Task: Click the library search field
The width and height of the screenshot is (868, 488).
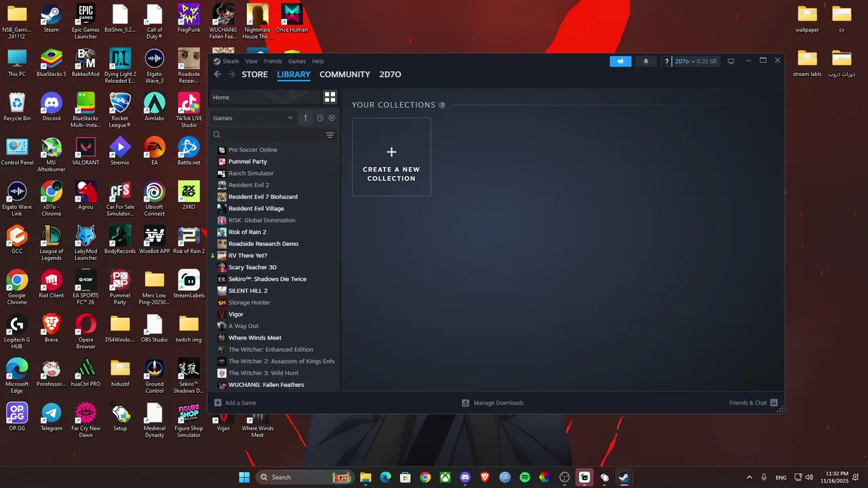Action: [268, 135]
